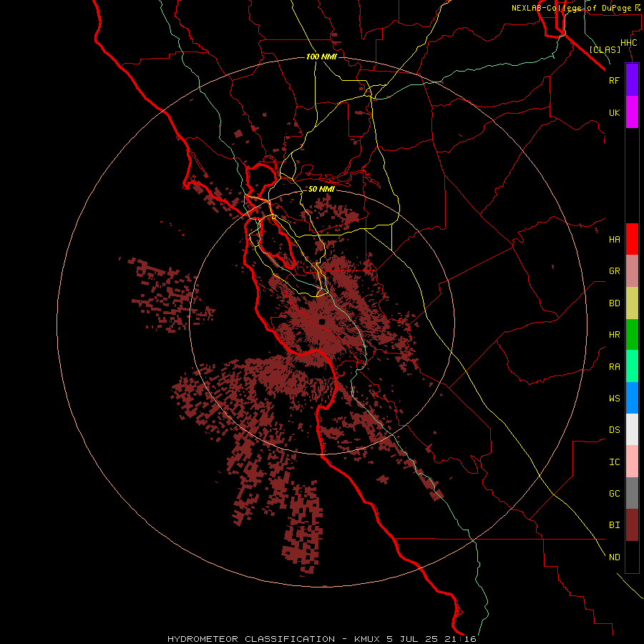The height and width of the screenshot is (644, 644).
Task: Click the RF purple legend swatch
Action: 632,80
